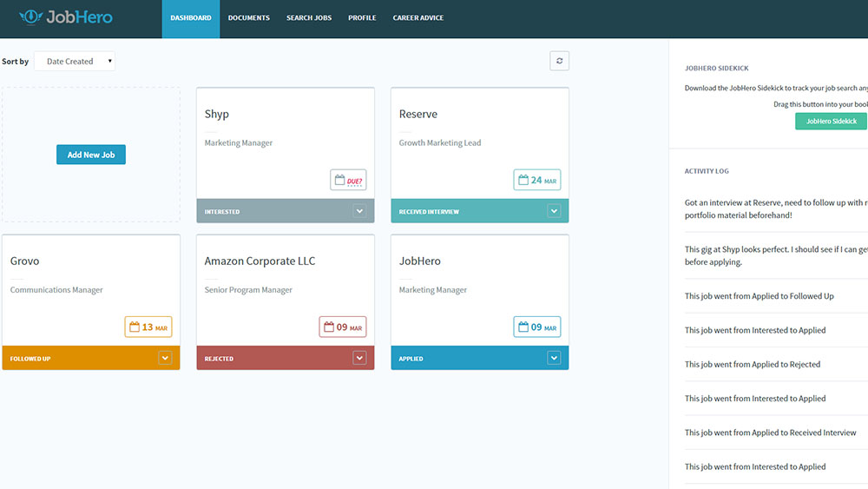Screen dimensions: 868x489
Task: Click the Due date calendar on Shyp card
Action: point(348,180)
